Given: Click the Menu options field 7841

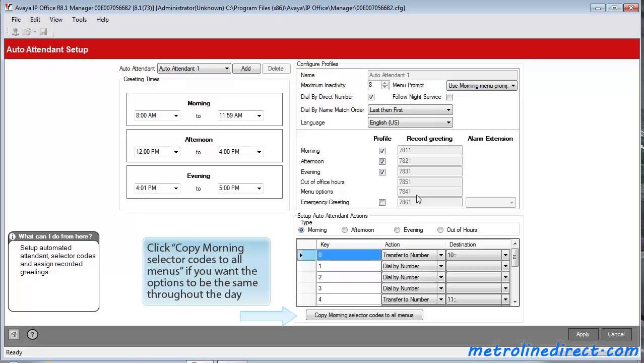Looking at the screenshot, I should pos(430,192).
